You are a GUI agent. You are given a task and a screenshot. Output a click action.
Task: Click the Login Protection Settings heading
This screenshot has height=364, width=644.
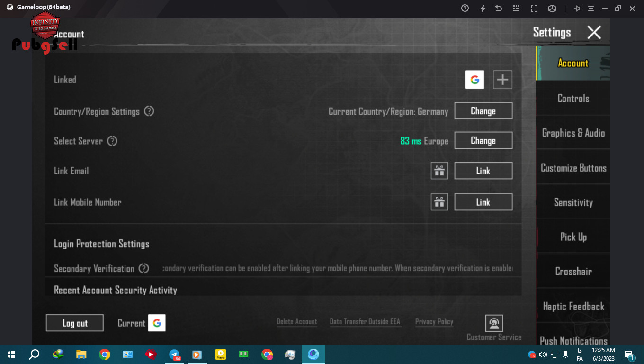tap(101, 244)
